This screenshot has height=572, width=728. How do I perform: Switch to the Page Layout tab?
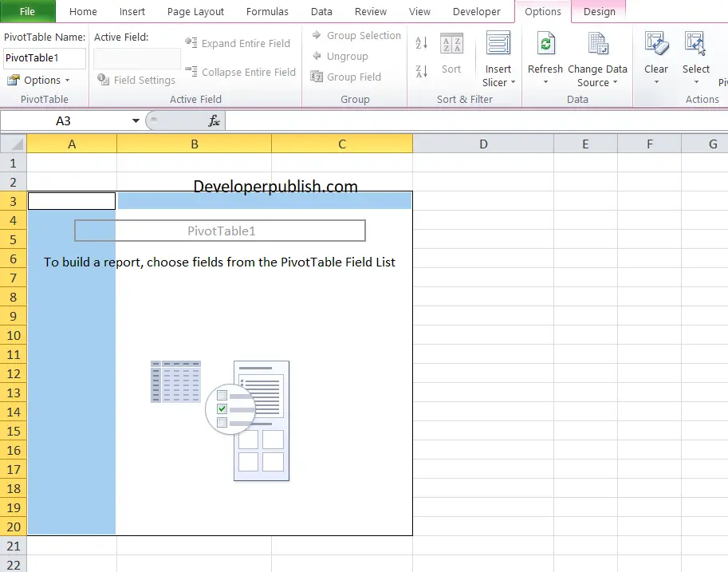[x=195, y=12]
